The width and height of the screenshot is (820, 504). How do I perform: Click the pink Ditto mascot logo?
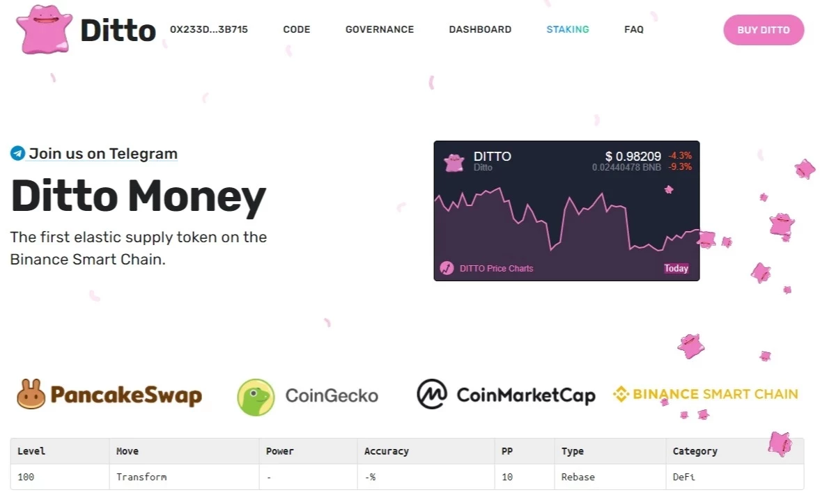[44, 30]
